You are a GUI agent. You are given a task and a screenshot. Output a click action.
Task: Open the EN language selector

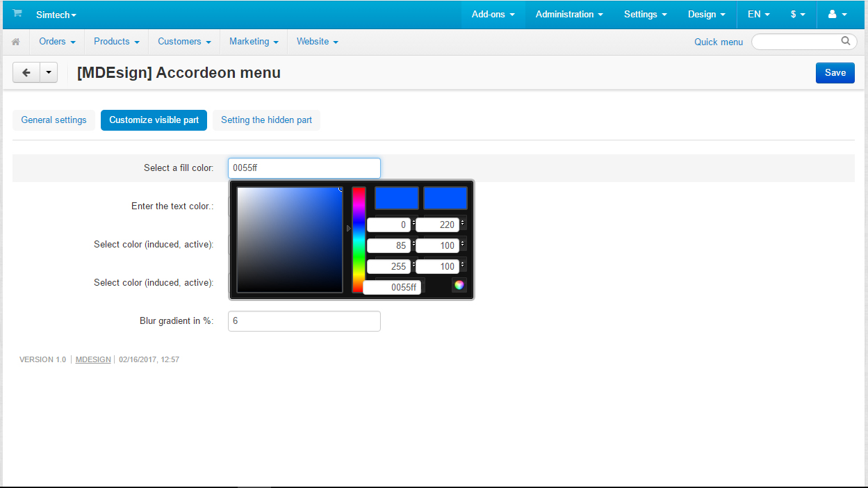758,14
